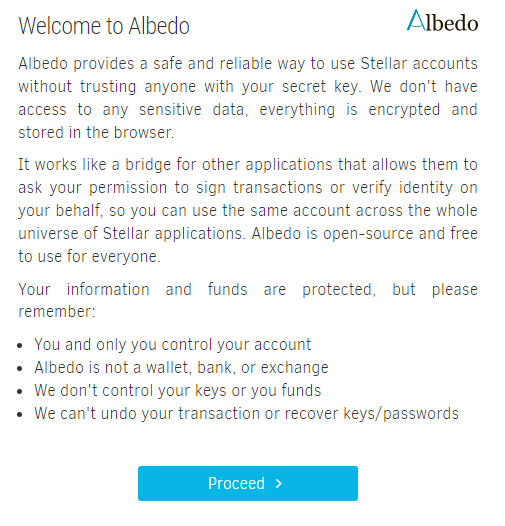Screen dimensions: 505x526
Task: Click the 'to use for everyone.' line
Action: [90, 257]
